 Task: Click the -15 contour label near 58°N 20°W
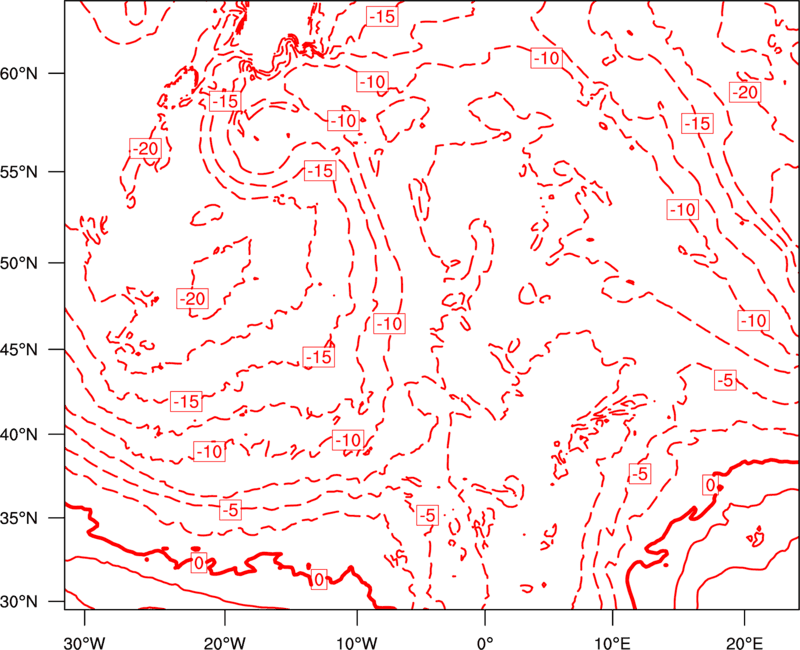pos(225,101)
